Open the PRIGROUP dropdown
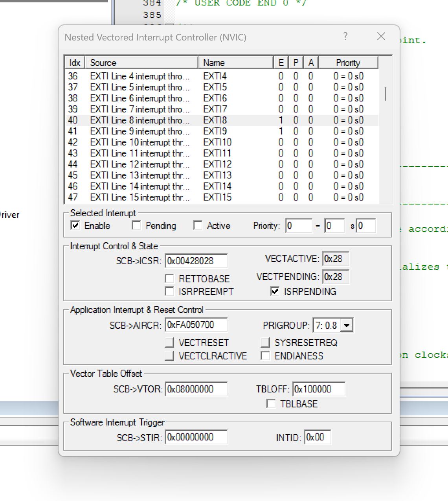448x501 pixels. 347,324
